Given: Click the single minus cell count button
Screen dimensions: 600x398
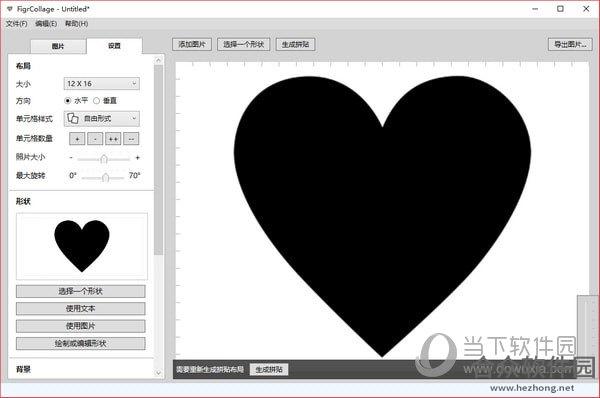Looking at the screenshot, I should 95,139.
